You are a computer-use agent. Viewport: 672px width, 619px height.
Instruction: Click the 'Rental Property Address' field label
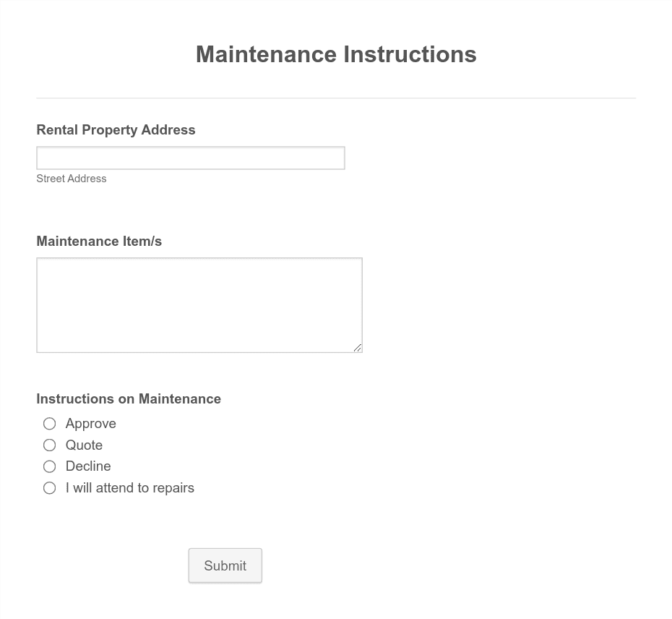point(116,129)
